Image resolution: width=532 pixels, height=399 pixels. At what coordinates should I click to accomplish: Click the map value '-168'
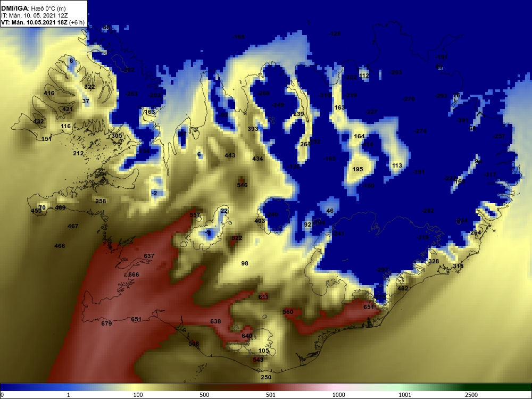click(x=238, y=37)
